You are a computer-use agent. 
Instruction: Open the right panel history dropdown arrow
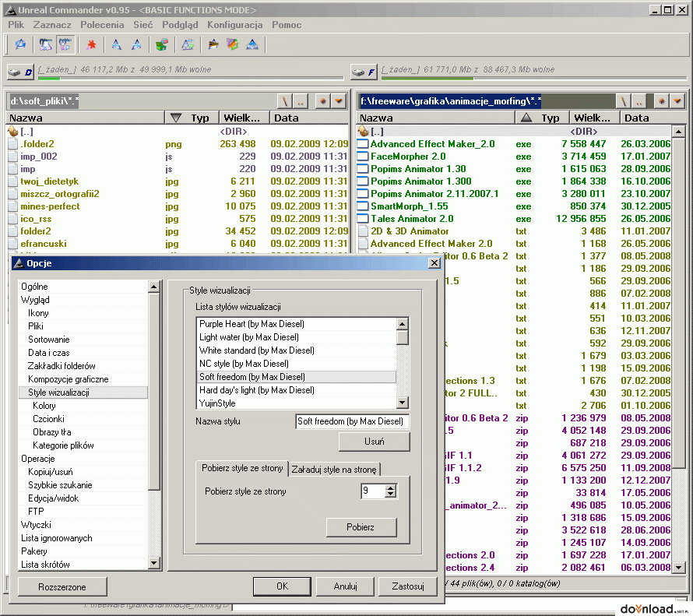(x=677, y=102)
